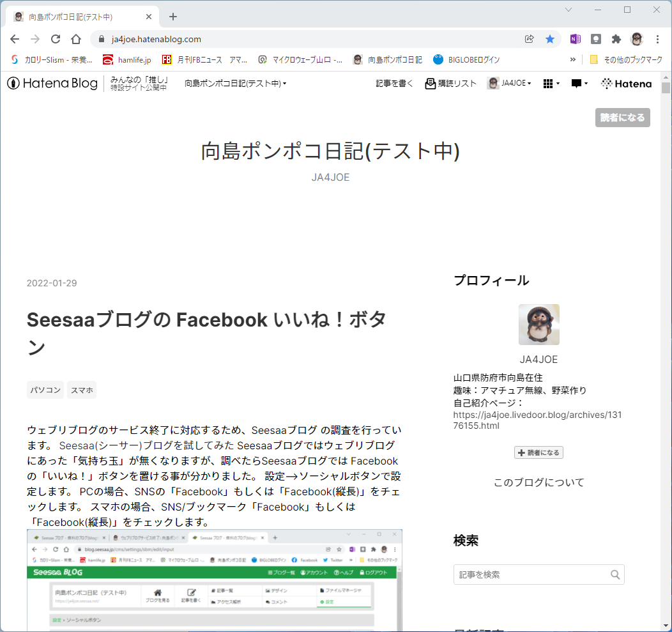Open the Chrome three-dot menu
Image resolution: width=672 pixels, height=632 pixels.
coord(657,39)
